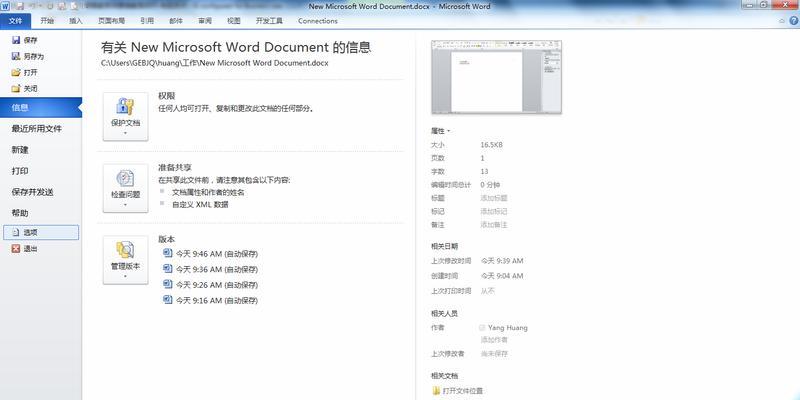This screenshot has height=400, width=800.
Task: Switch to the 邮件 (Mailings) tab
Action: (176, 21)
